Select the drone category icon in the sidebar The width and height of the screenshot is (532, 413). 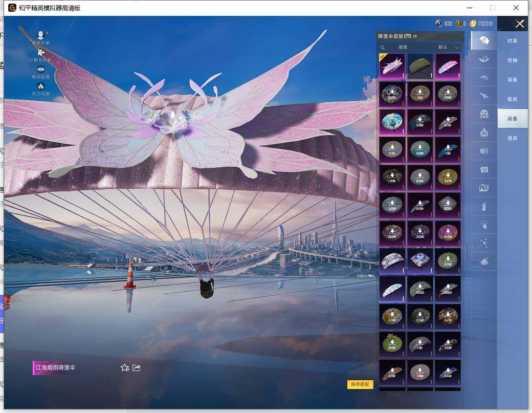point(484,78)
